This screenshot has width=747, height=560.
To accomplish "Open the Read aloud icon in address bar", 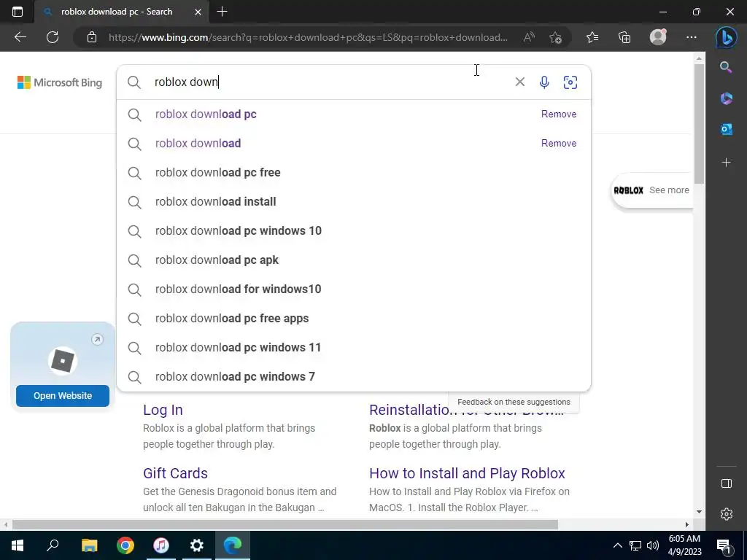I will tap(529, 37).
